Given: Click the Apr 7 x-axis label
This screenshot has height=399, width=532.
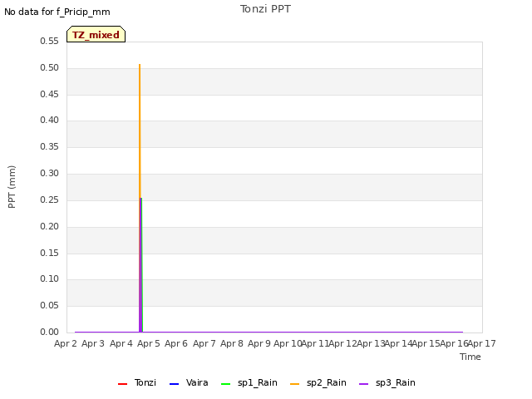Looking at the screenshot, I should click(204, 343).
